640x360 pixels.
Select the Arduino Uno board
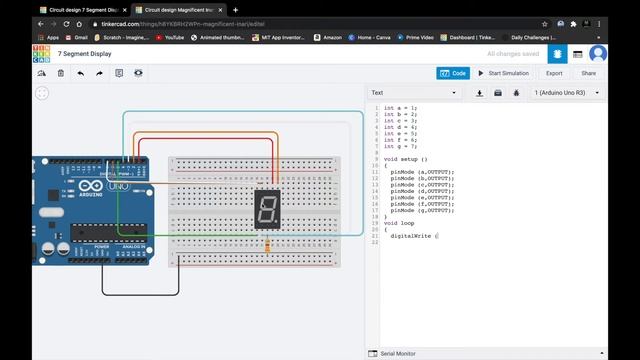click(93, 211)
